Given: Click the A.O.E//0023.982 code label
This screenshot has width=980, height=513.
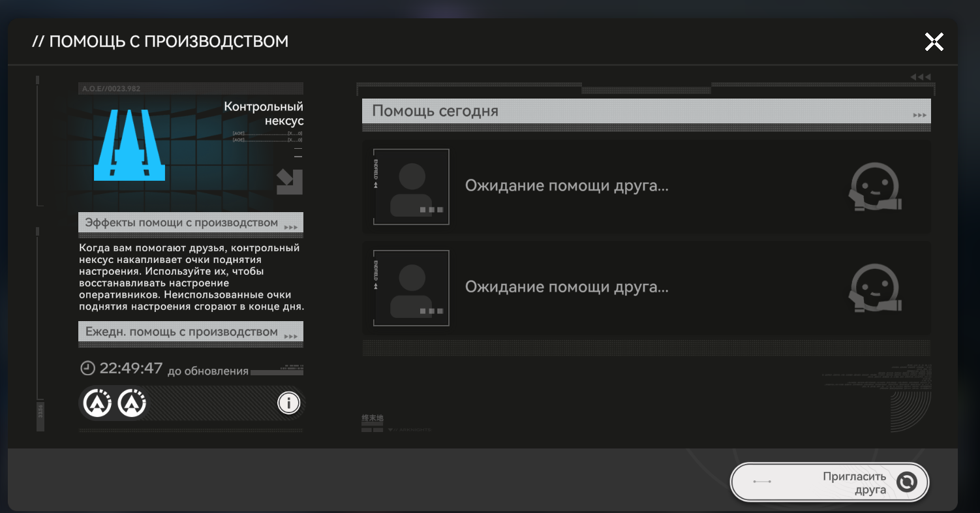Looking at the screenshot, I should pyautogui.click(x=111, y=88).
